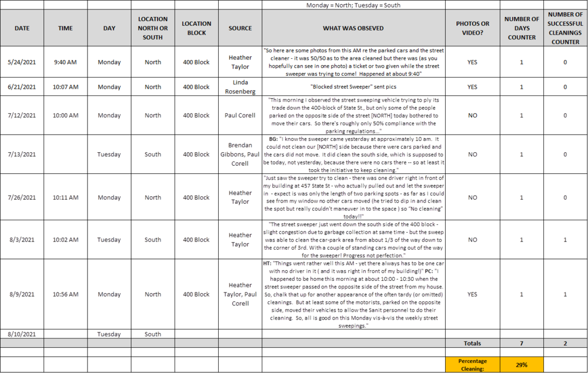The height and width of the screenshot is (373, 588).
Task: Select the NUMBER OF SUCCESSFUL CLEANINGS COUNTER header
Action: 565,28
